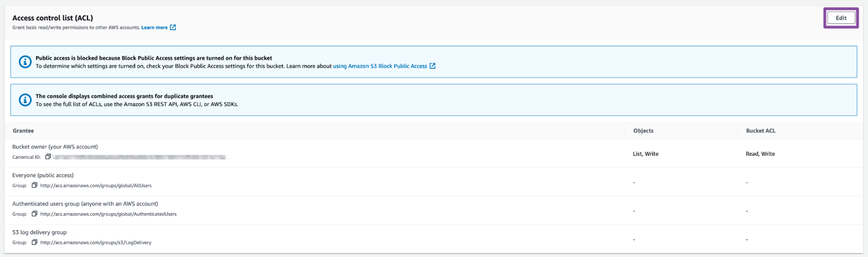Click the AuthenticatedUsers group URL text
Image resolution: width=868 pixels, height=257 pixels.
pyautogui.click(x=109, y=214)
